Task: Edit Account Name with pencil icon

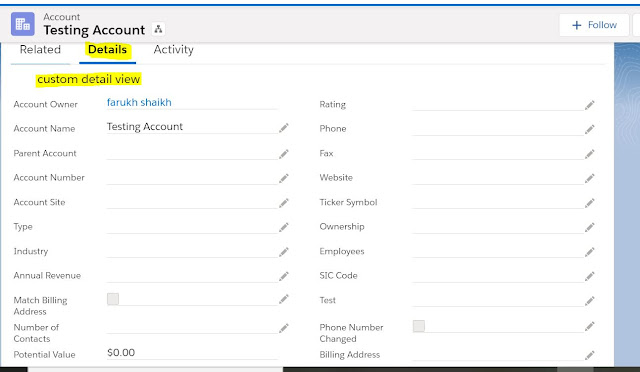Action: click(284, 128)
